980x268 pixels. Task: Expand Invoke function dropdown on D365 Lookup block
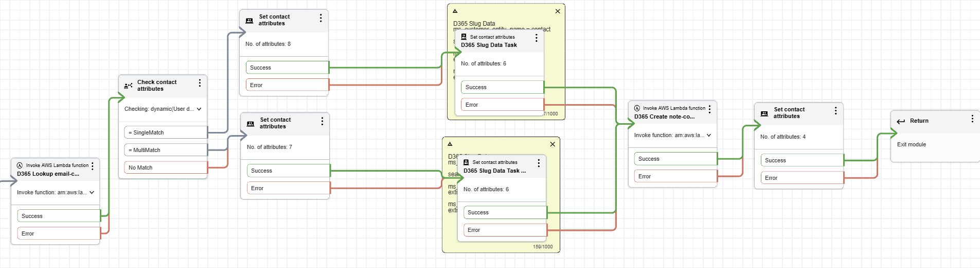92,193
